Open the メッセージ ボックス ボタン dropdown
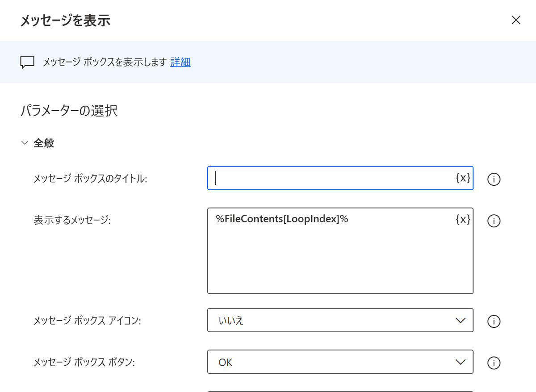The image size is (536, 392). coord(340,362)
